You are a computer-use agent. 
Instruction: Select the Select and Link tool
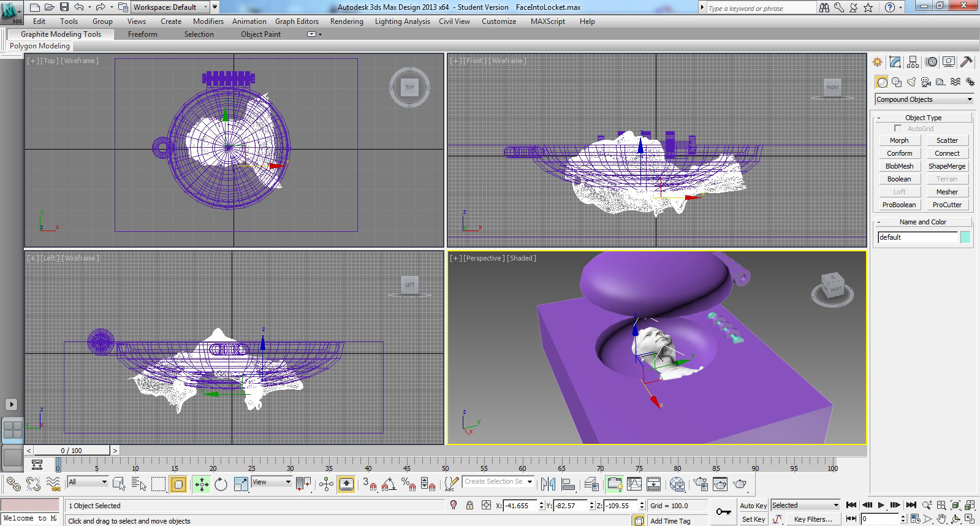[13, 484]
